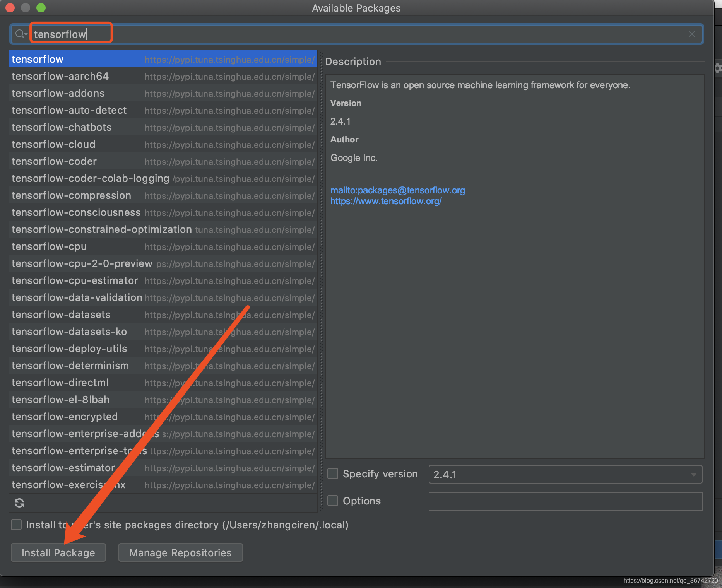The width and height of the screenshot is (722, 588).
Task: Click the Google Inc. author text
Action: [x=354, y=158]
